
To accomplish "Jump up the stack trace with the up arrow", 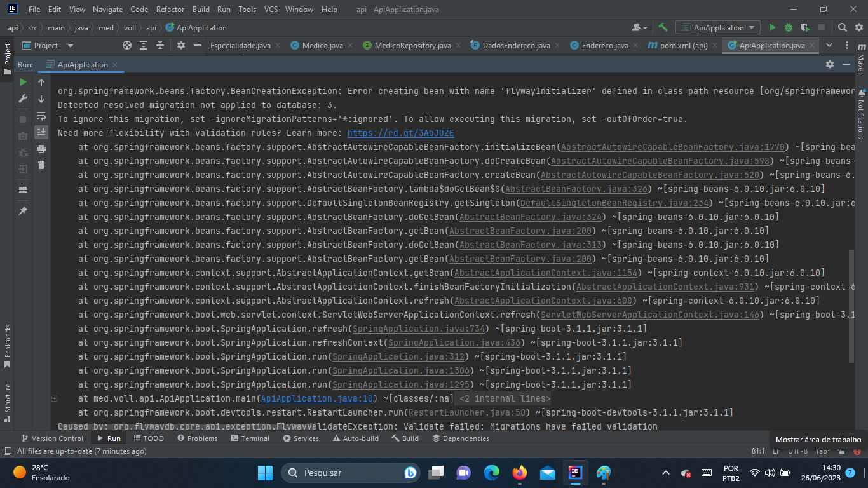I will [x=41, y=82].
